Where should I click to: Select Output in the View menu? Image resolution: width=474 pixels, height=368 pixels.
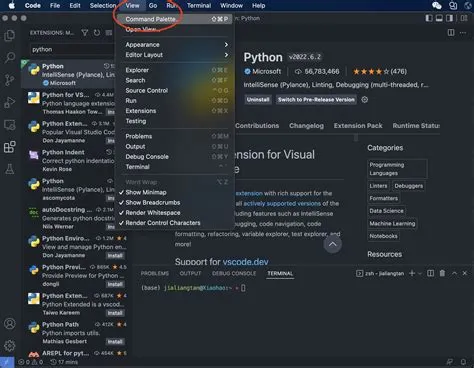174,147
